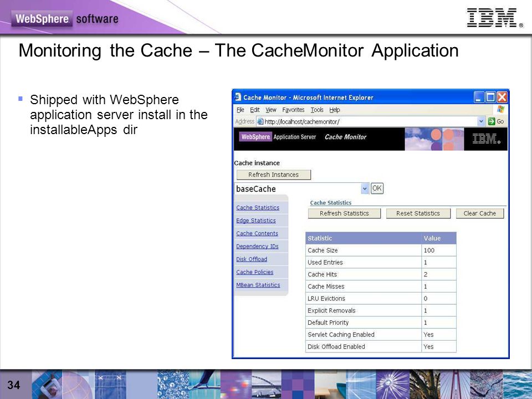
Task: Click the Refresh Instances button
Action: coord(273,175)
